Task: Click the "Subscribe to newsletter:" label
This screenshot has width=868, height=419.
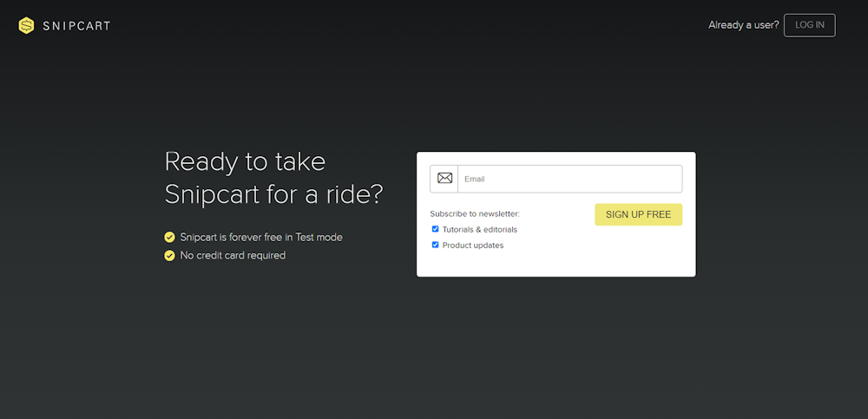Action: [474, 213]
